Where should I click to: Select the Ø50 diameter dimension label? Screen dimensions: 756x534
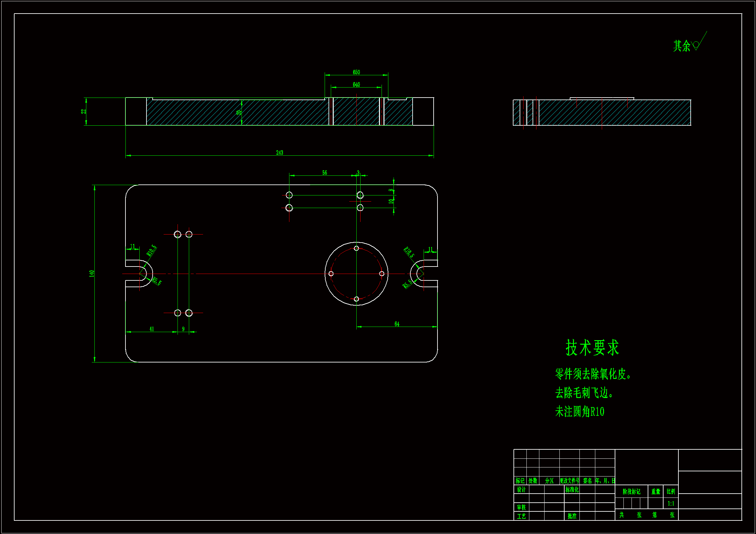point(356,72)
